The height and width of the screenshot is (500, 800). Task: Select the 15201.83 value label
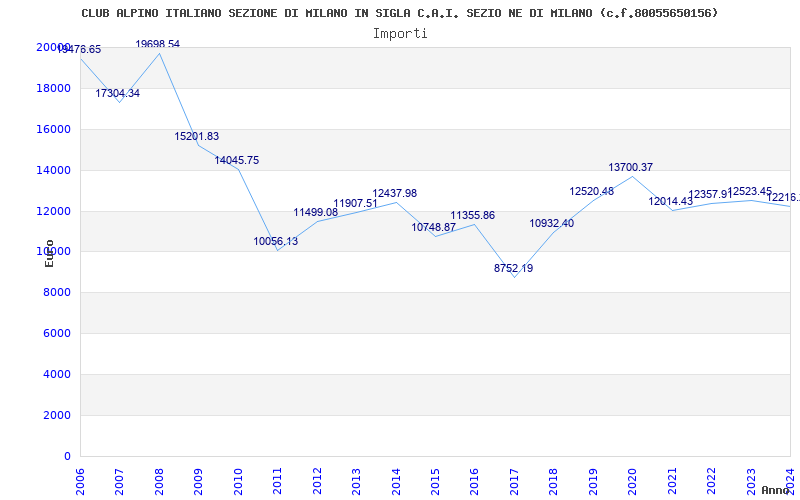click(197, 136)
